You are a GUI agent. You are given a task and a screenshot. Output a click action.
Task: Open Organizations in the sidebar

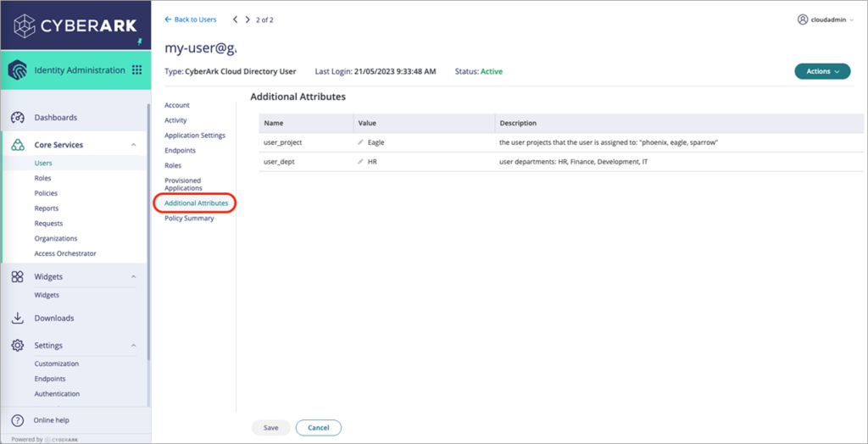tap(56, 239)
